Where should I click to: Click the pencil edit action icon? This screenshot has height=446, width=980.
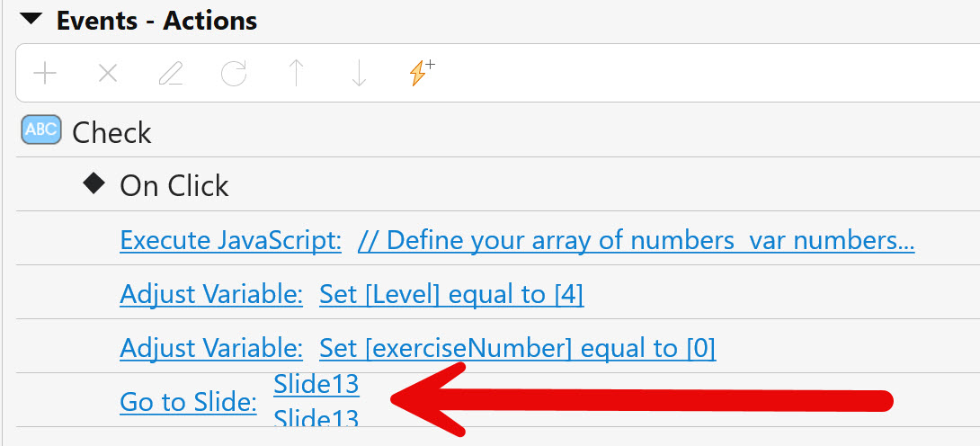(x=170, y=74)
